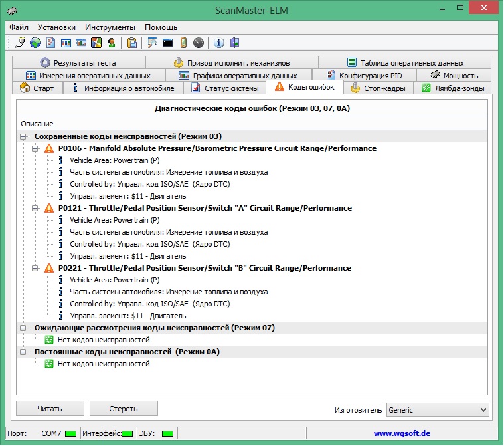504x446 pixels.
Task: Select Часть системы автомобиля row under P0106
Action: click(x=169, y=172)
